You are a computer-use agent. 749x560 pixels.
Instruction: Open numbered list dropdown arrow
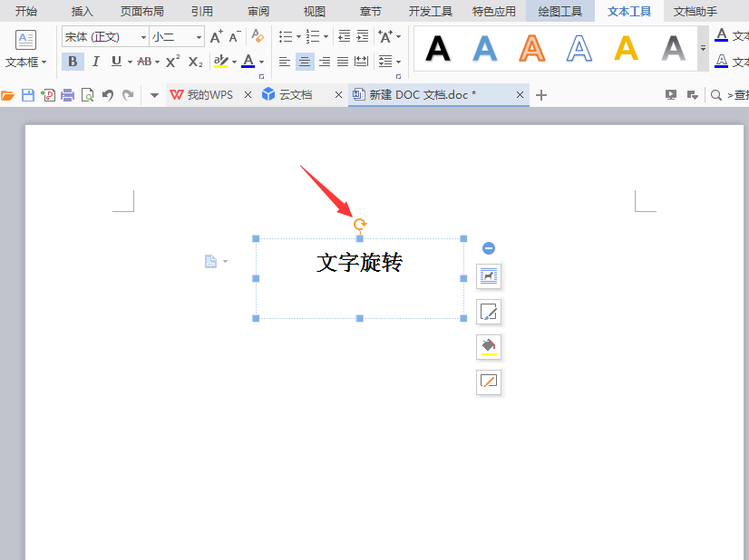(326, 37)
